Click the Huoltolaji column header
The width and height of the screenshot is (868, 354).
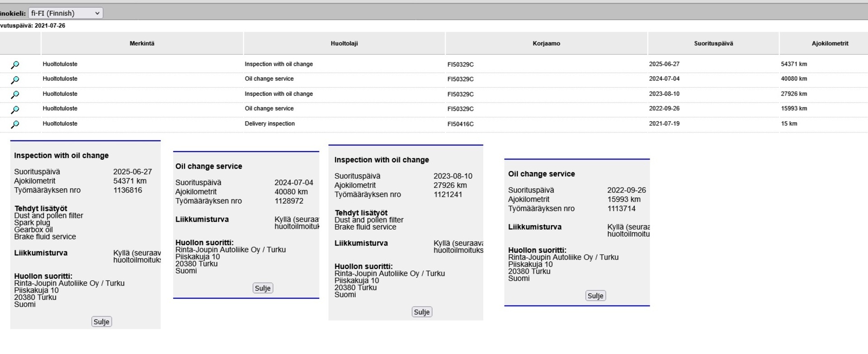344,43
